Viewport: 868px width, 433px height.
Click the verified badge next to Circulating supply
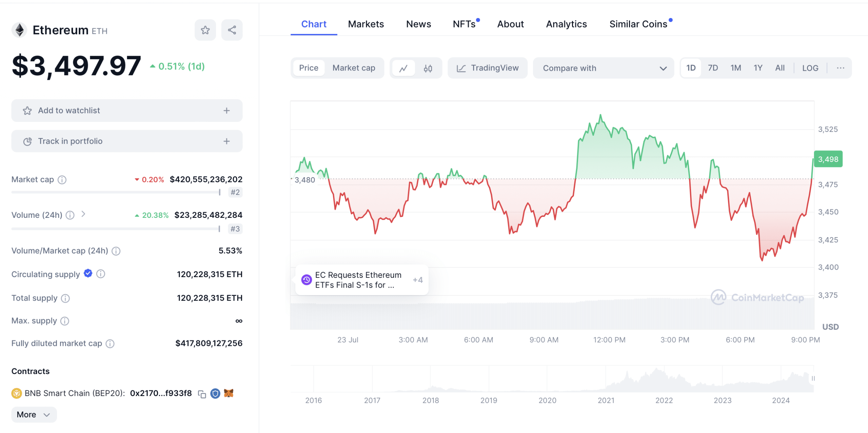(88, 273)
